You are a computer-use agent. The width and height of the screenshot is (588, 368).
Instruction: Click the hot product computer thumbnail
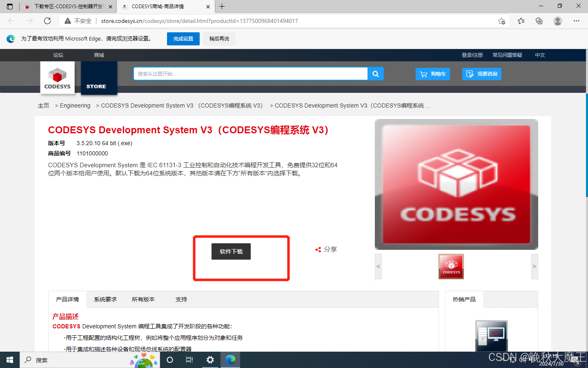pyautogui.click(x=492, y=336)
